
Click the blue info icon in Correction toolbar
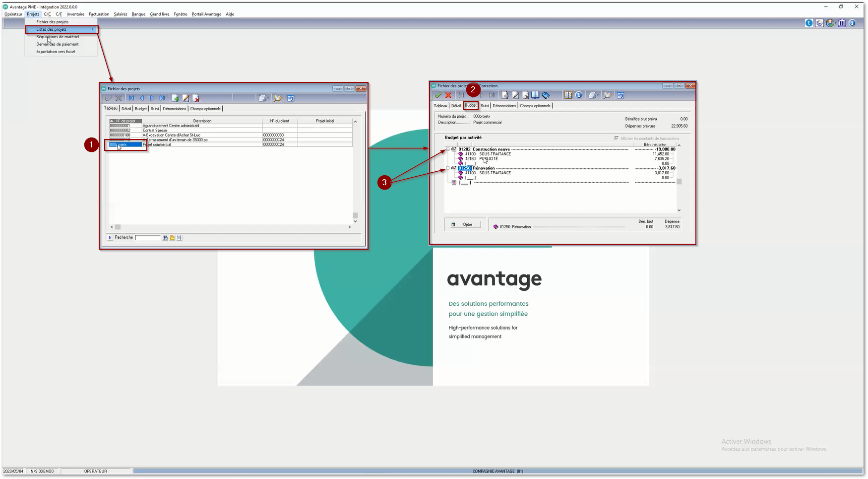pyautogui.click(x=579, y=95)
